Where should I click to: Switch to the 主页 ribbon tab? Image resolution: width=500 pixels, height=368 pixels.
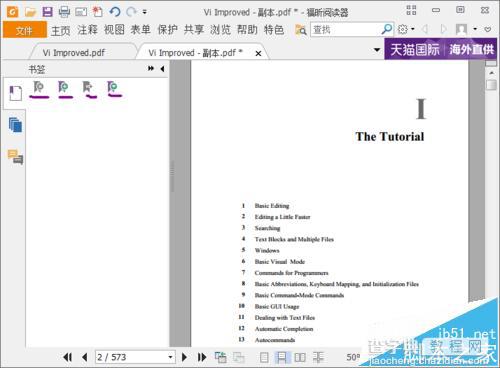tap(61, 30)
